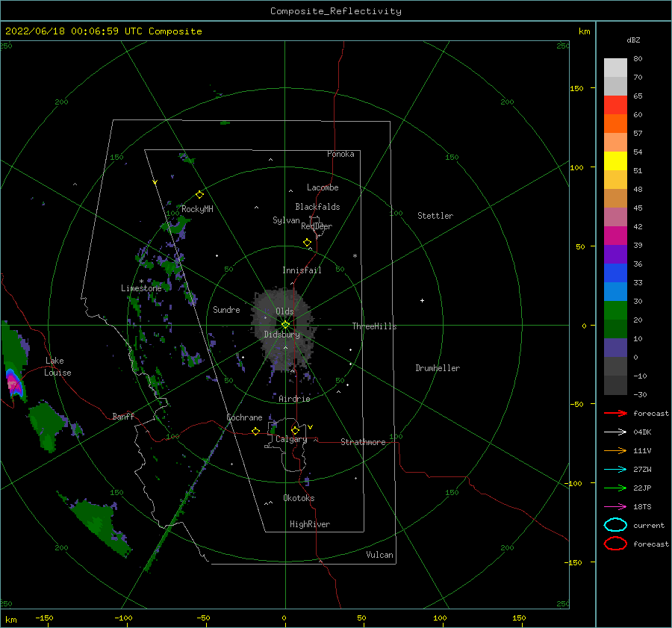Click the Airdrie city label
This screenshot has width=672, height=628.
(294, 399)
